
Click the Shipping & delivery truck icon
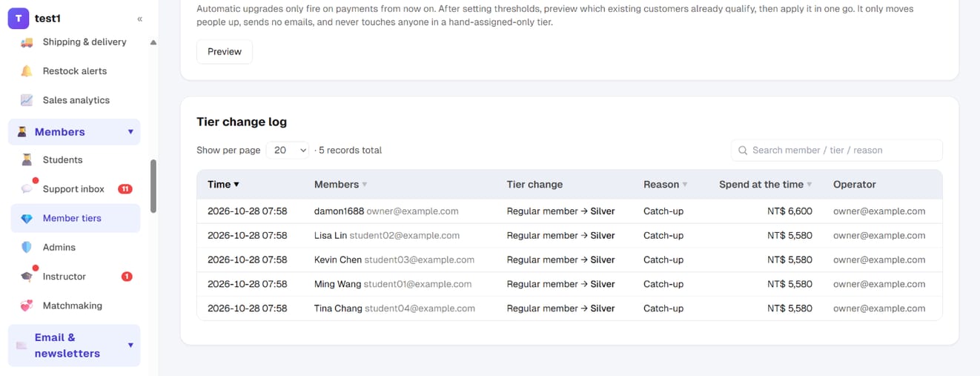coord(27,42)
